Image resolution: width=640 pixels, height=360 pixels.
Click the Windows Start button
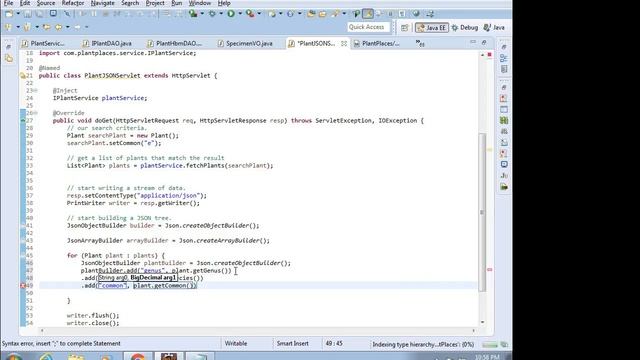point(13,357)
